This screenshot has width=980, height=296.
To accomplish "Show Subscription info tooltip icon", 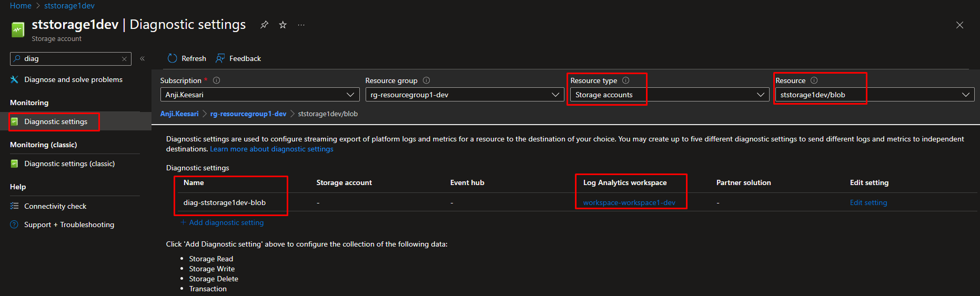I will [x=217, y=80].
